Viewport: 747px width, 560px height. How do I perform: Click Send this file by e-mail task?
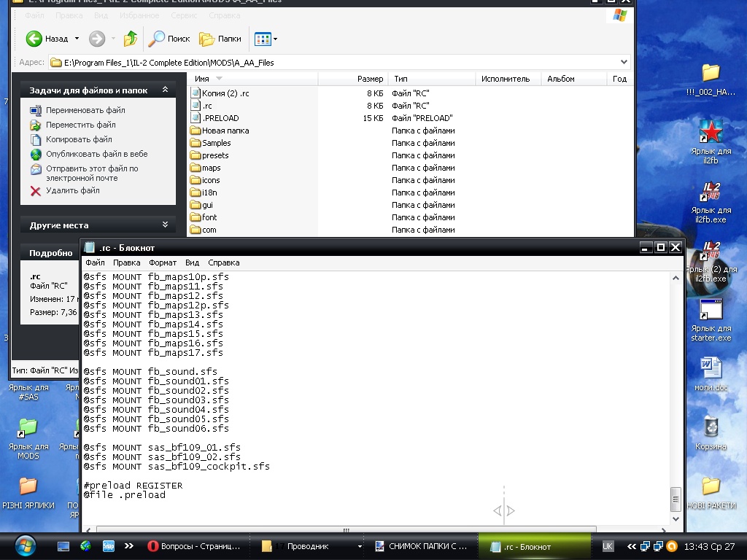coord(92,174)
